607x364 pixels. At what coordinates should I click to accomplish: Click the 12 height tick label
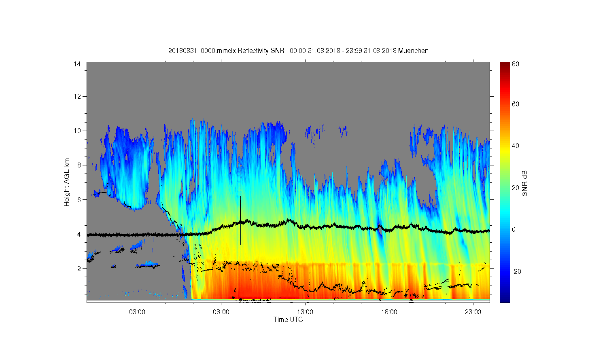coord(77,96)
